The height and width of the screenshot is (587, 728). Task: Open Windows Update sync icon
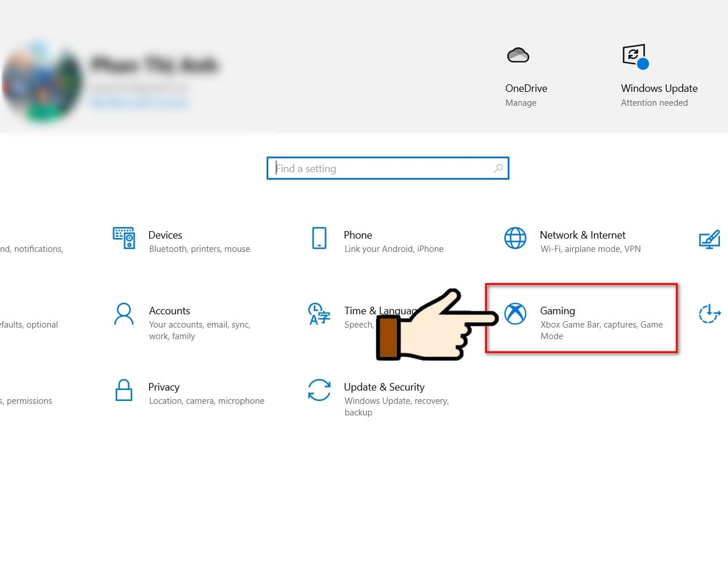[x=635, y=57]
